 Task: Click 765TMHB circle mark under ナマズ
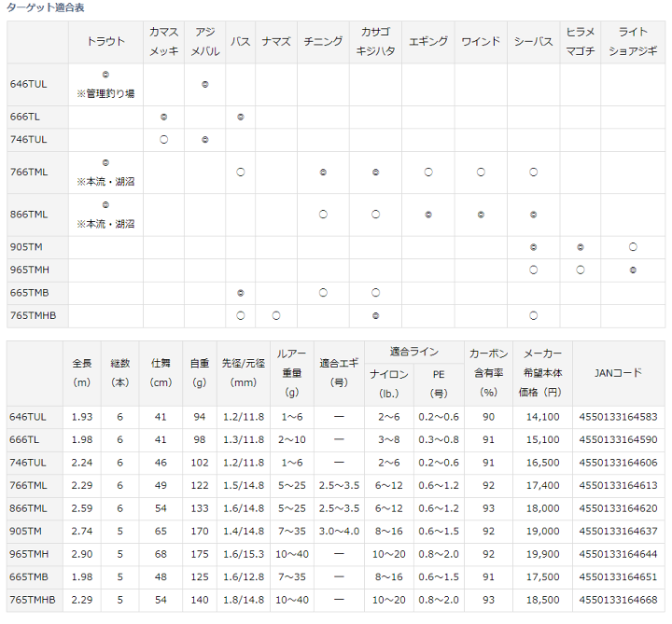tap(276, 315)
